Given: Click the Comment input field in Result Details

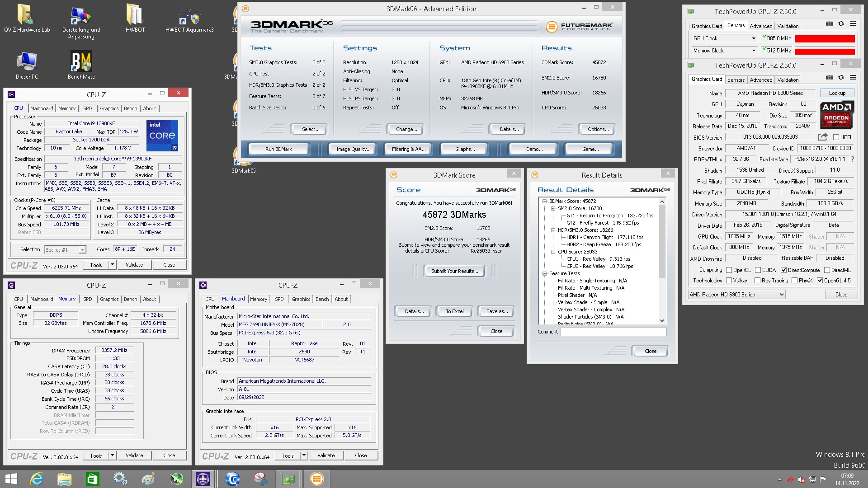Looking at the screenshot, I should (613, 332).
